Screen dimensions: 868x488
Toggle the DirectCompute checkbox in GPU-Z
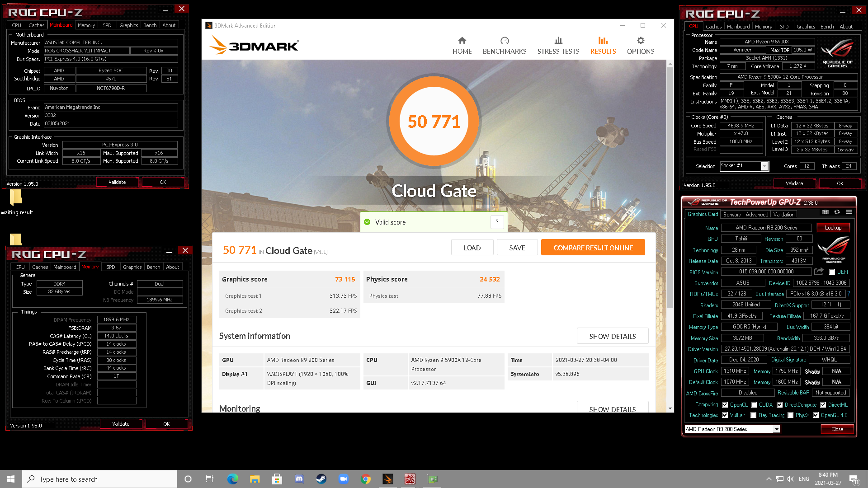point(779,405)
